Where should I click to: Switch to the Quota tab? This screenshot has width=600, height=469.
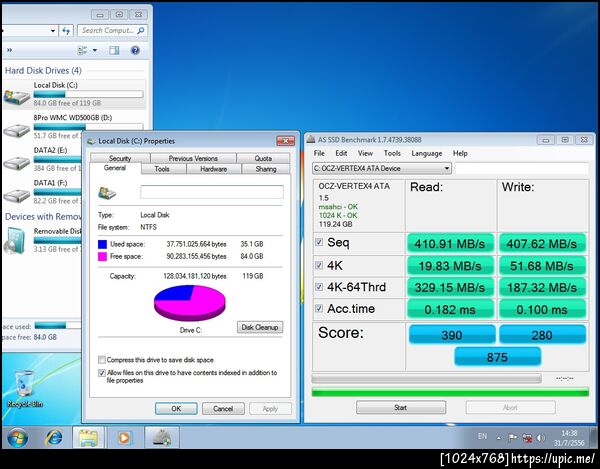click(263, 158)
